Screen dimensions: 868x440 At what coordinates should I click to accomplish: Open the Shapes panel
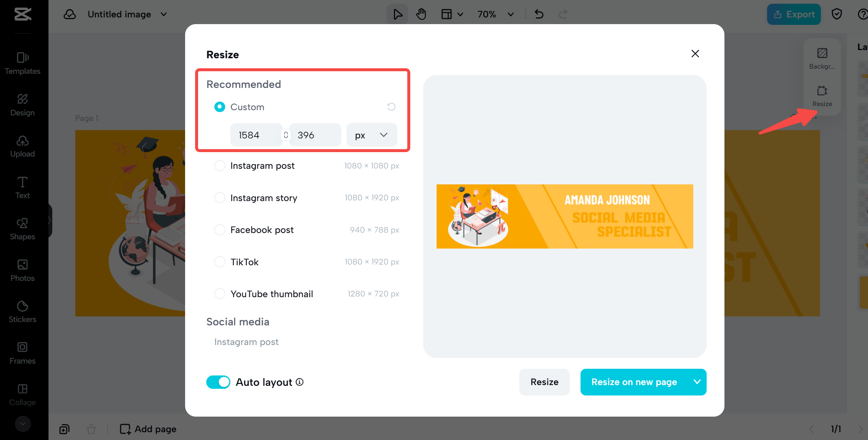(x=23, y=229)
